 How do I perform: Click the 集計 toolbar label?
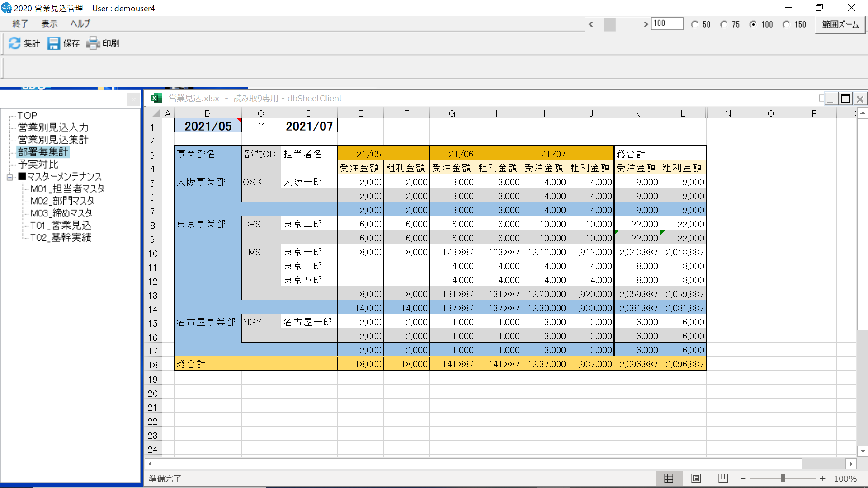click(x=32, y=43)
